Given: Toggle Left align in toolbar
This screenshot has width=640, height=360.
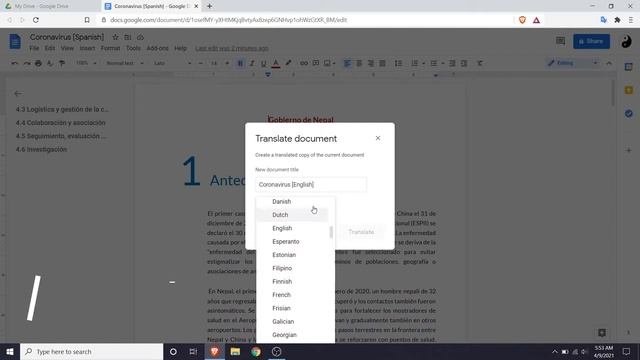Looking at the screenshot, I should click(x=347, y=63).
